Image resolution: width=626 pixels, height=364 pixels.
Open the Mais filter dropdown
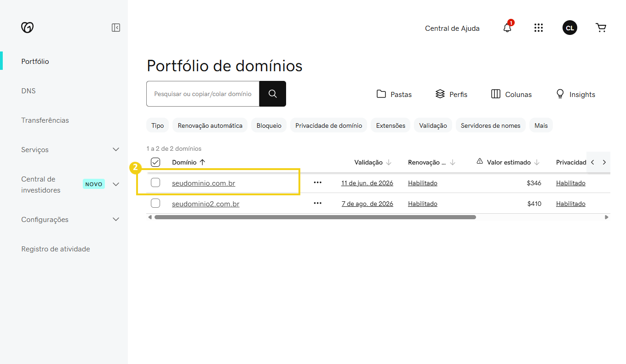[x=541, y=125]
